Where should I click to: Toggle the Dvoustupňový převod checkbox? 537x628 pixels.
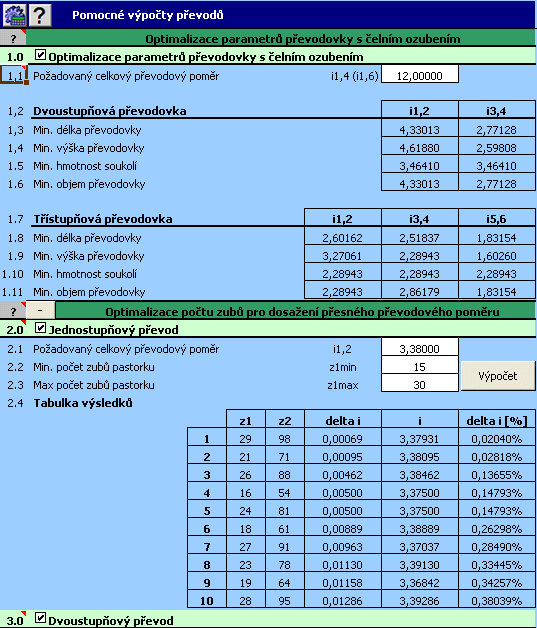[40, 618]
